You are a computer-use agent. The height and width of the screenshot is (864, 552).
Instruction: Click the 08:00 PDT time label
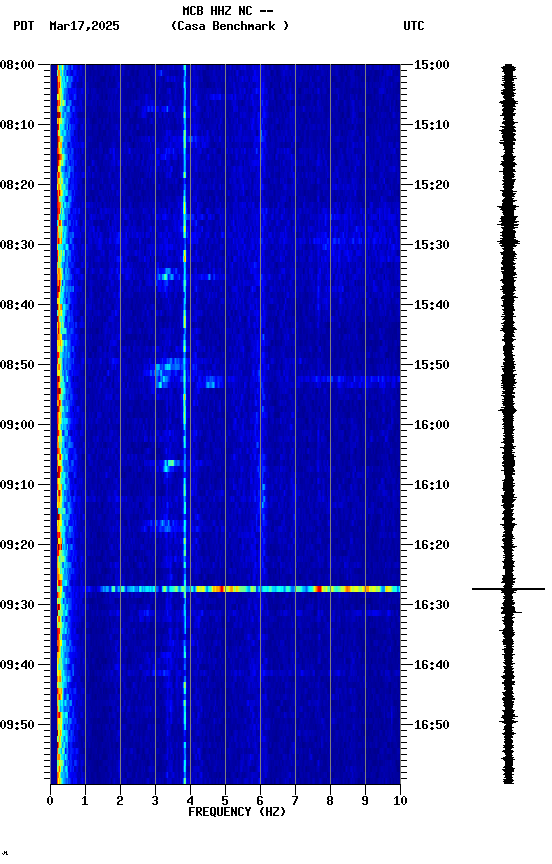(17, 65)
